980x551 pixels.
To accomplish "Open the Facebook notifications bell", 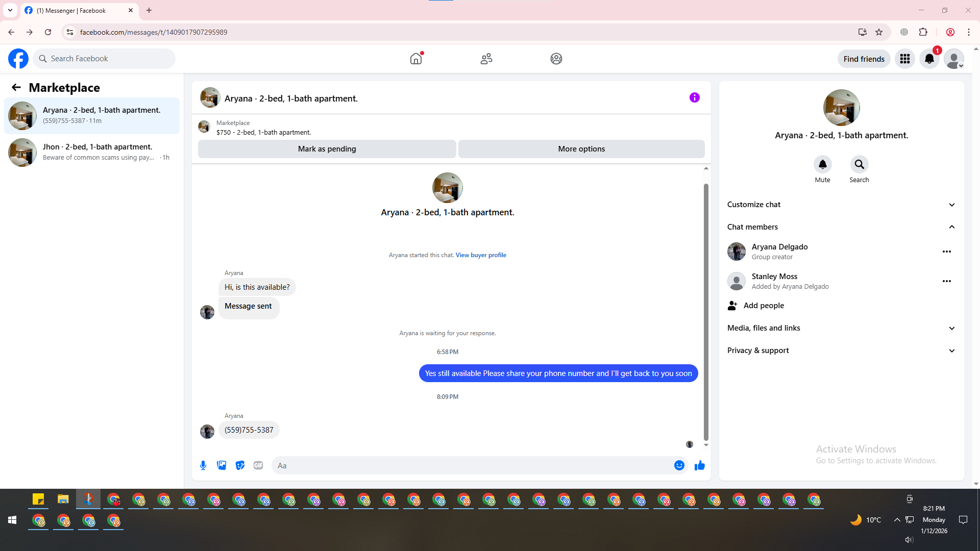I will click(929, 59).
